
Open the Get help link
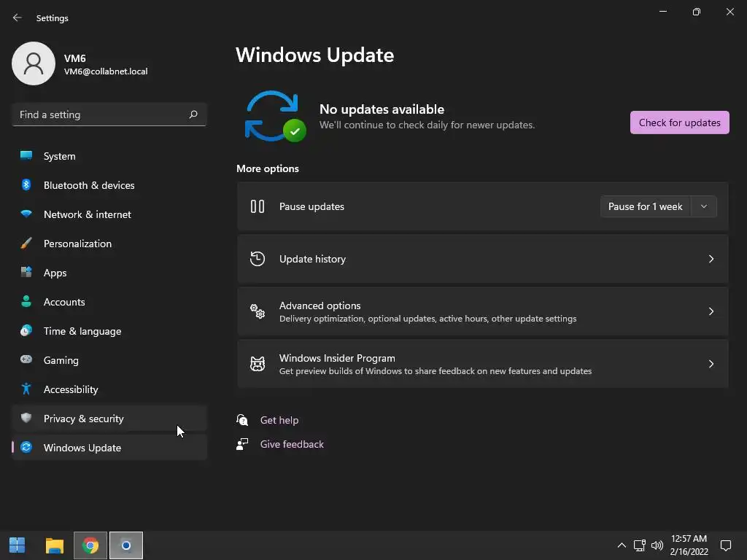click(279, 420)
